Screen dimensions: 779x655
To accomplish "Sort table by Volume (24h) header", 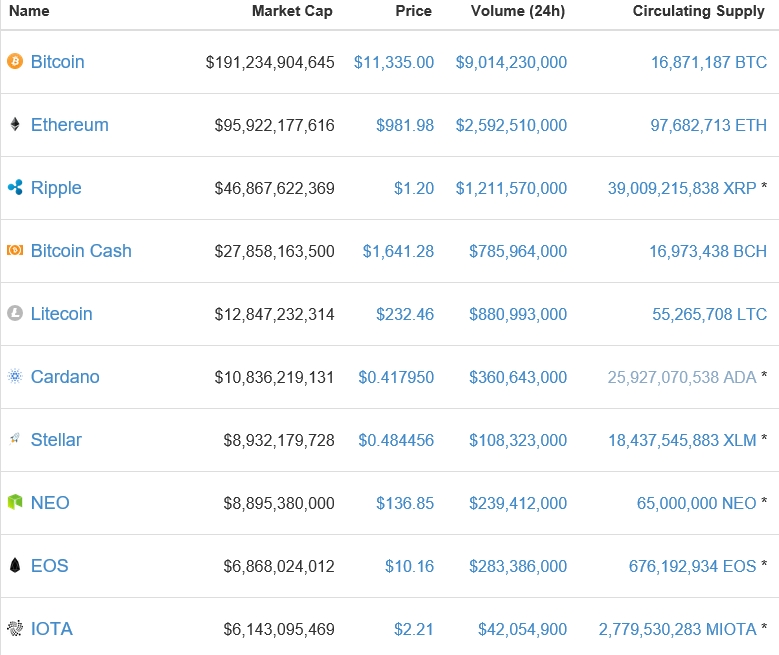I will (518, 11).
